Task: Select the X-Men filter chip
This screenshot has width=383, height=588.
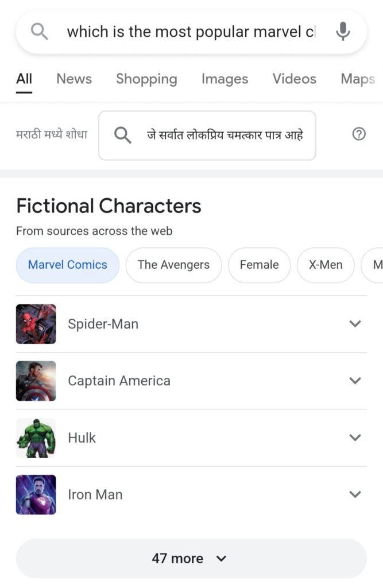Action: pyautogui.click(x=326, y=265)
